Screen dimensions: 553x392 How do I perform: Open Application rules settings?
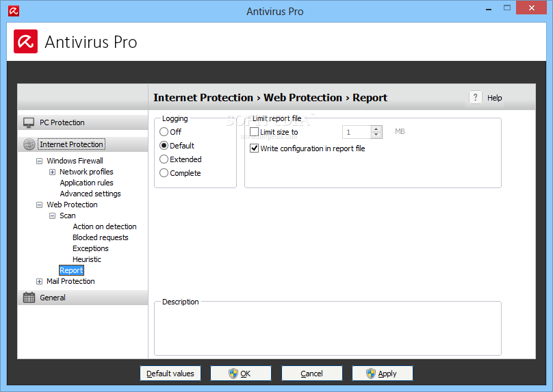tap(86, 183)
